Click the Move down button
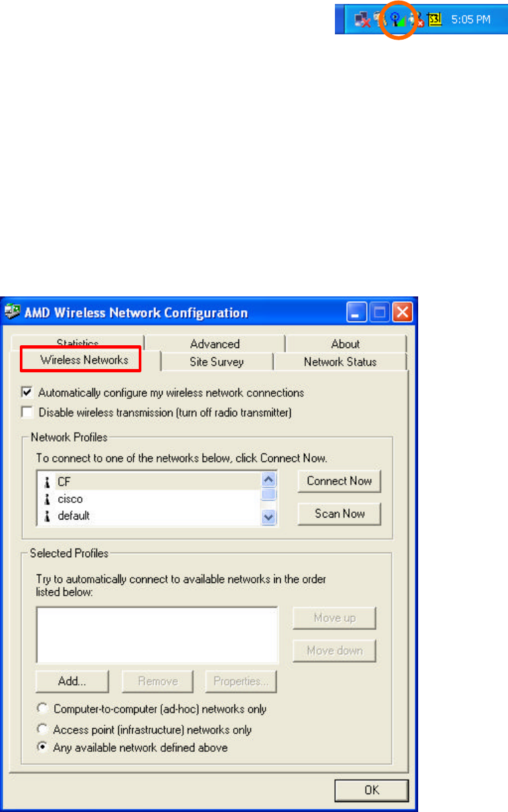Image resolution: width=508 pixels, height=812 pixels. [334, 650]
